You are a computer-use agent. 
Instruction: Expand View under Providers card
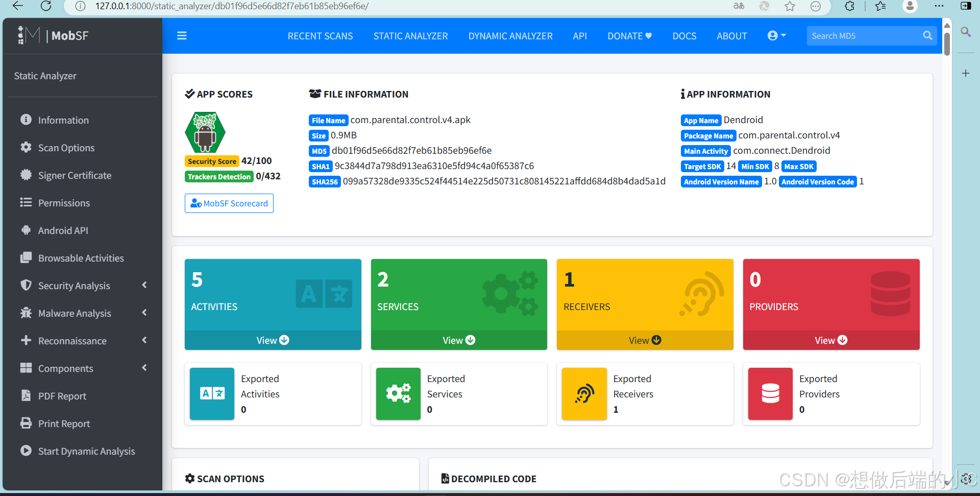click(x=831, y=340)
